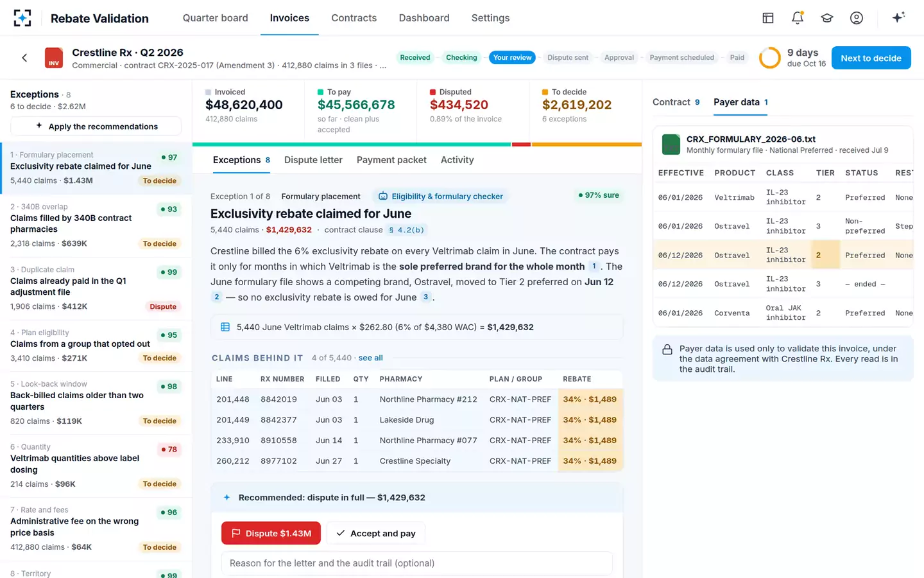Open the notifications bell
Viewport: 924px width, 578px height.
(798, 18)
